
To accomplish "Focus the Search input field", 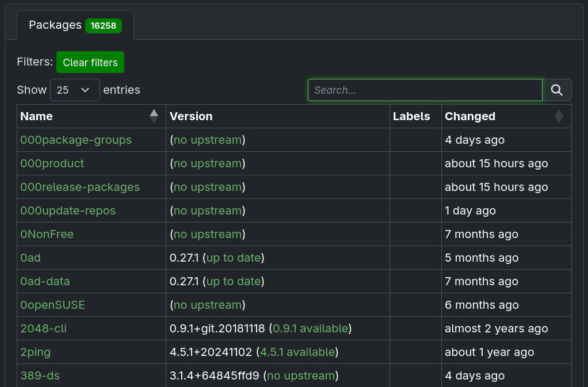I will pyautogui.click(x=425, y=90).
